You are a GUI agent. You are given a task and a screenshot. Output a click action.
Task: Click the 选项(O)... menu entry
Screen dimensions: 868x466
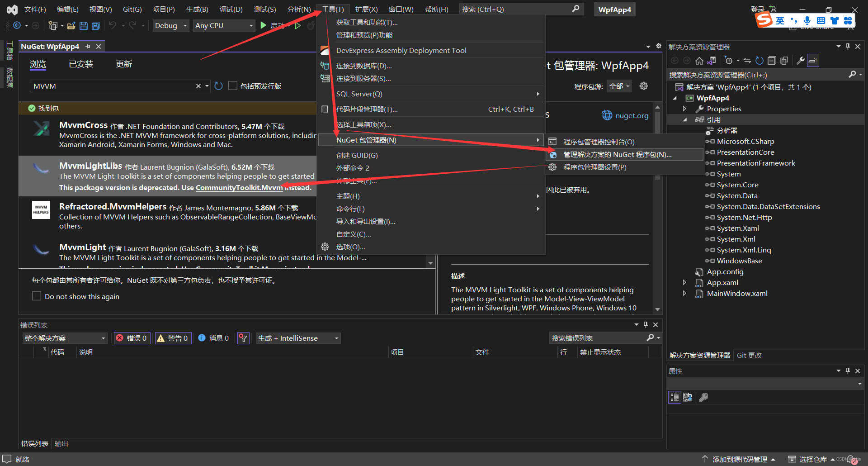point(431,247)
